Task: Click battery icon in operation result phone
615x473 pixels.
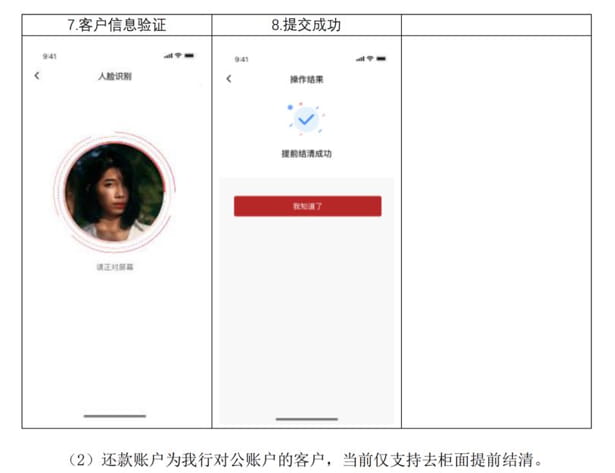Action: point(381,58)
